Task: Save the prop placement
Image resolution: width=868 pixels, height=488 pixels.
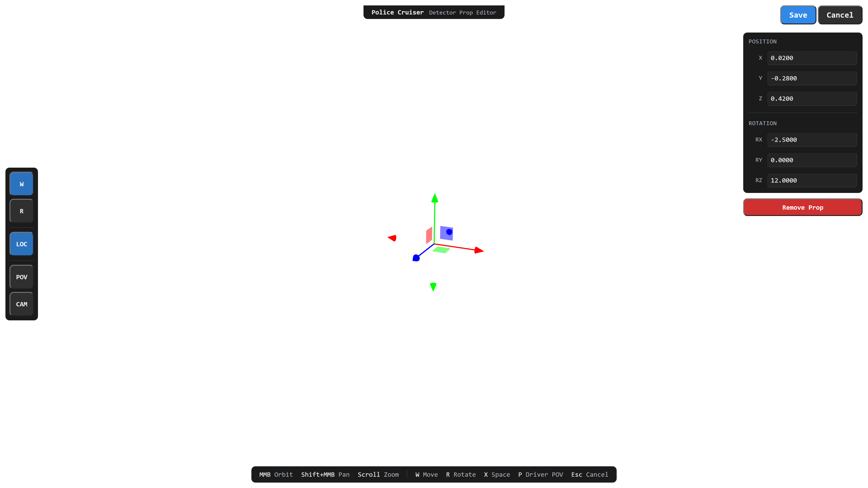Action: coord(798,15)
